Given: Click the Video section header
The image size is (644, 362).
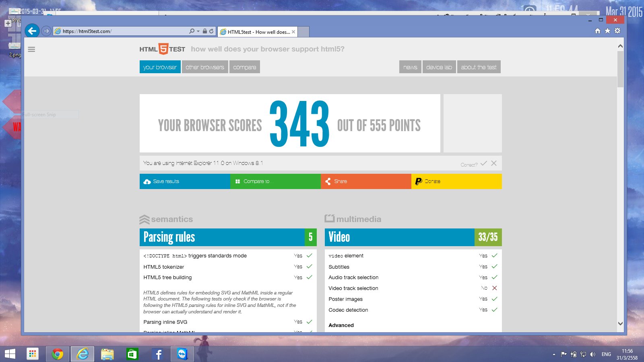Looking at the screenshot, I should tap(413, 237).
